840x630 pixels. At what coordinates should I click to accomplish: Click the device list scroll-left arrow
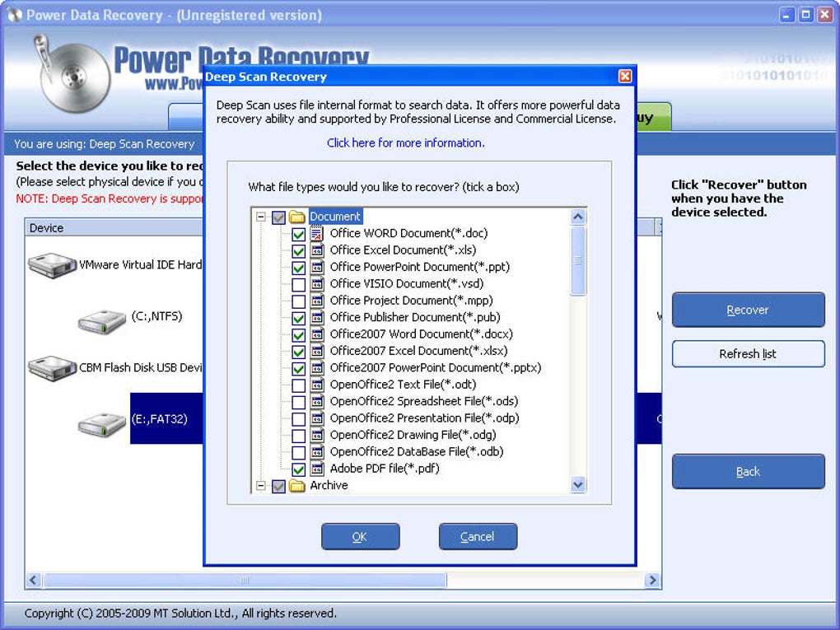pos(34,581)
